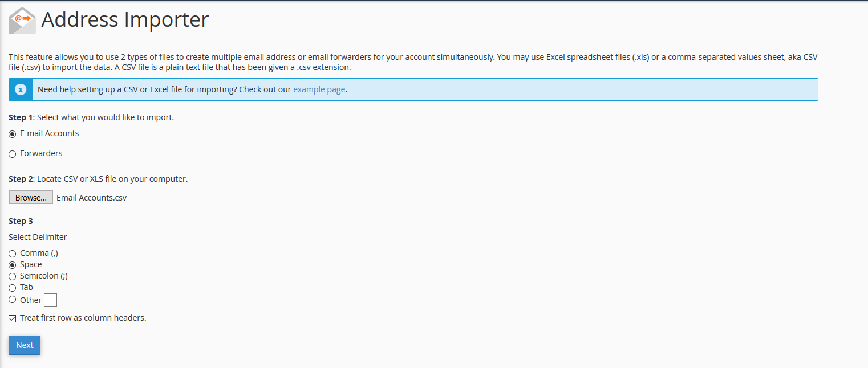Screen dimensions: 868x368
Task: Click the Address Importer envelope icon
Action: pyautogui.click(x=22, y=21)
